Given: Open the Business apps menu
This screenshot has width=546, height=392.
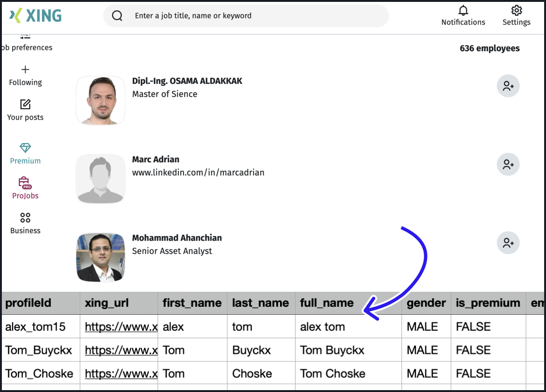Looking at the screenshot, I should pos(25,223).
